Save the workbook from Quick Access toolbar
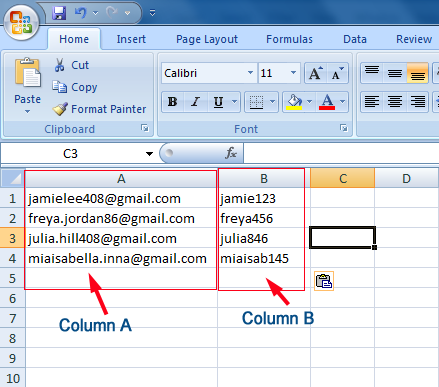 pos(59,13)
